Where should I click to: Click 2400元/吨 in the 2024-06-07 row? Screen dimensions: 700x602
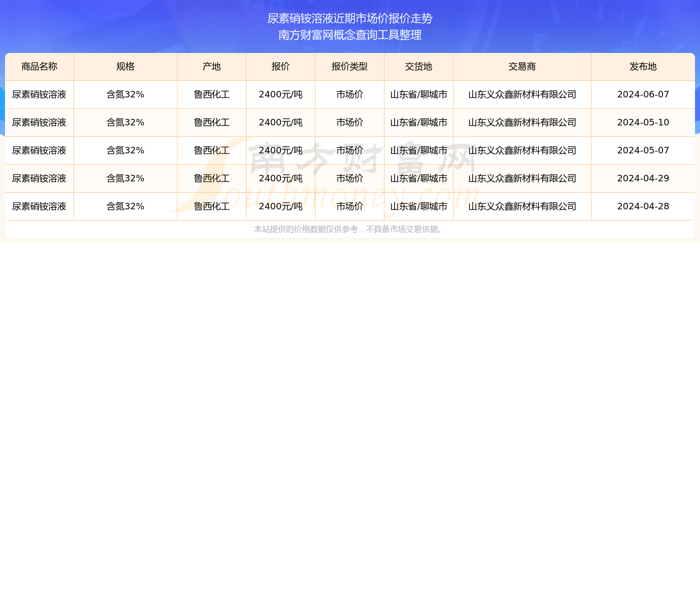(x=280, y=94)
